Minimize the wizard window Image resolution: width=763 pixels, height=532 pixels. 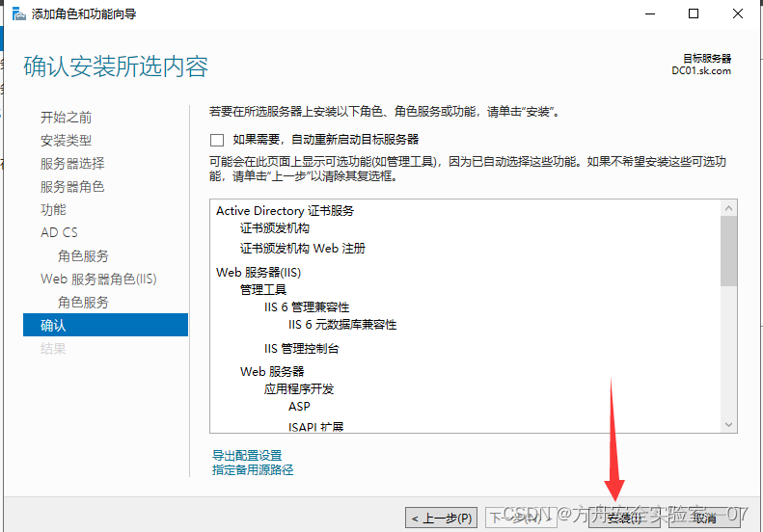pos(650,14)
